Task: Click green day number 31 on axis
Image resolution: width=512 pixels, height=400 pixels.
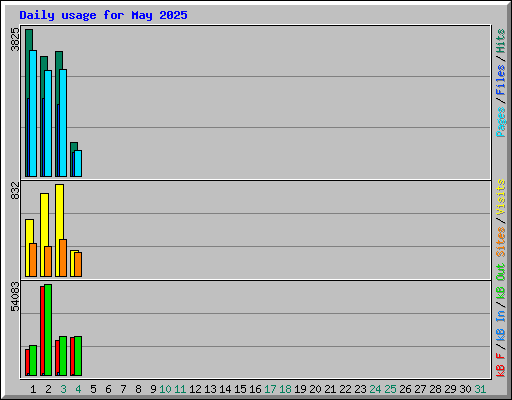Action: [480, 389]
